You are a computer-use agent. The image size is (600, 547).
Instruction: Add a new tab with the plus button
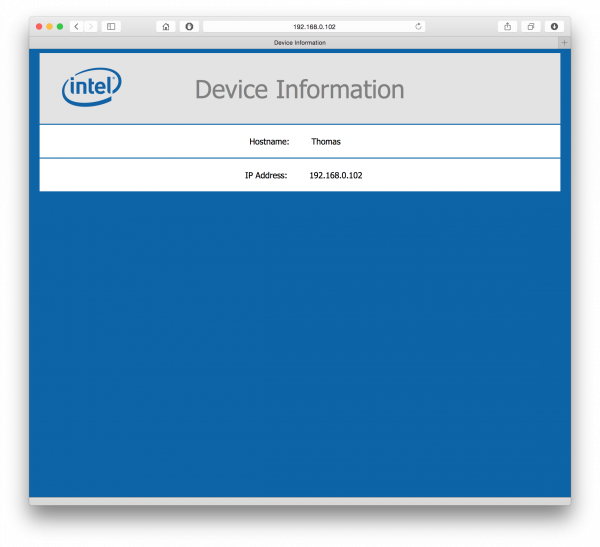point(564,42)
